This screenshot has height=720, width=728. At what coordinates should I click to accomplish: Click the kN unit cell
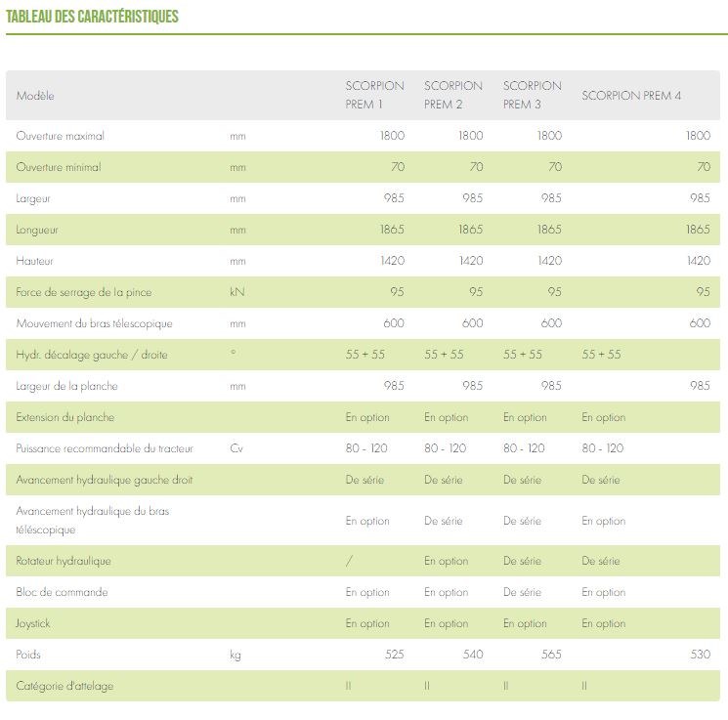point(236,292)
